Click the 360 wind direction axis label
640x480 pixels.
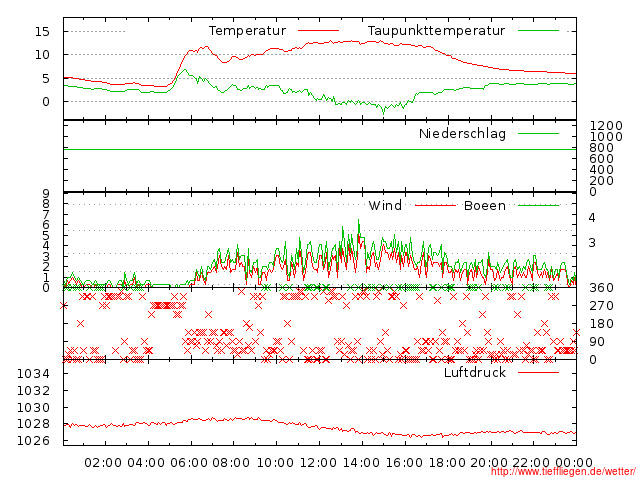[x=602, y=288]
